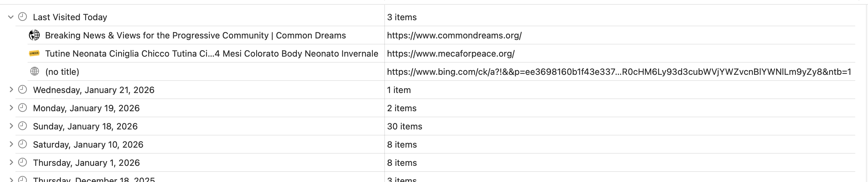Select the (no title) history entry

click(62, 72)
